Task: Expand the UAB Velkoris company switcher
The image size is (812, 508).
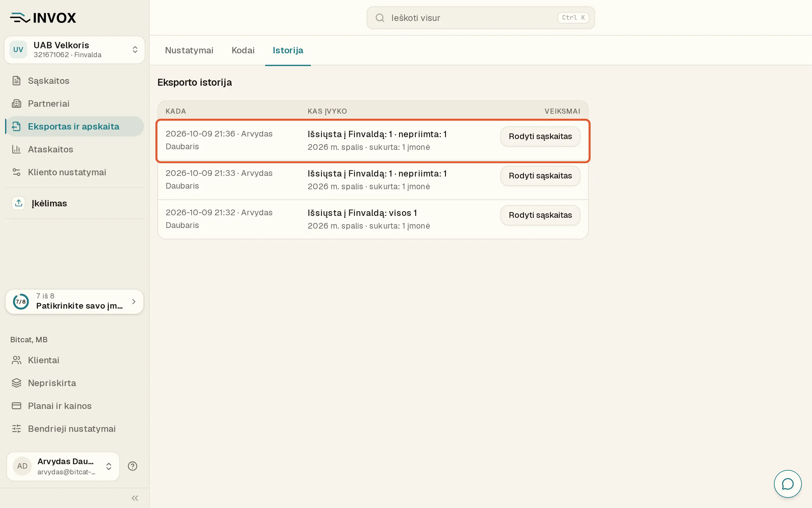Action: pyautogui.click(x=75, y=50)
